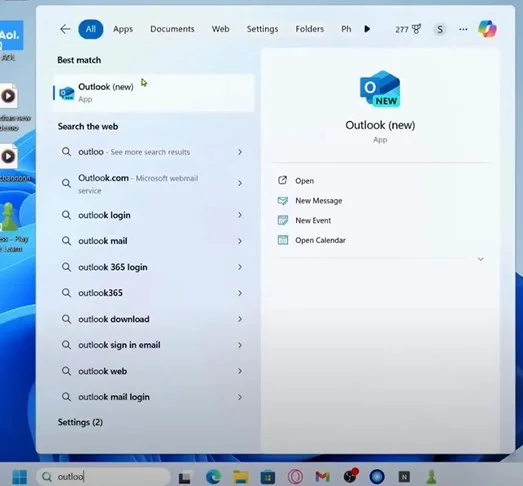Image resolution: width=523 pixels, height=486 pixels.
Task: Open the 277 rewards points badge
Action: tap(408, 29)
